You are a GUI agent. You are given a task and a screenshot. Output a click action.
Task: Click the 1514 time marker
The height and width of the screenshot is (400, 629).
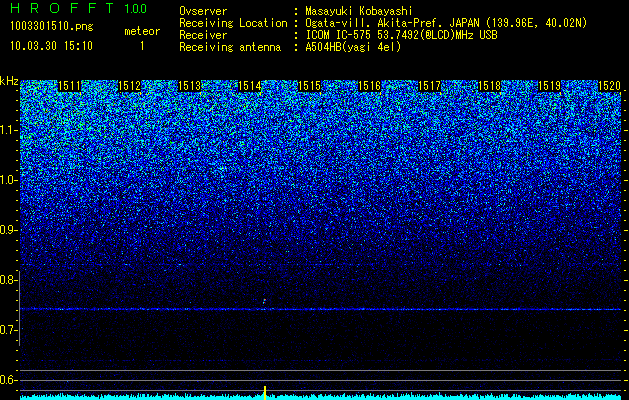(x=250, y=86)
